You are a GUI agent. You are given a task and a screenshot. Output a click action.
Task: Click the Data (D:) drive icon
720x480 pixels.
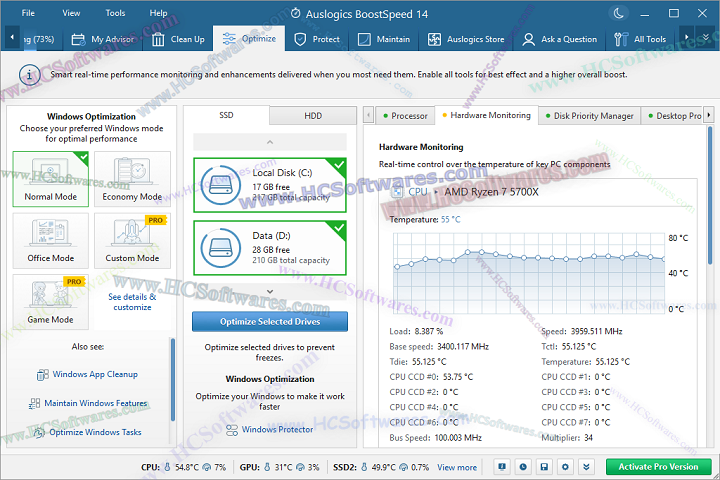coord(221,248)
